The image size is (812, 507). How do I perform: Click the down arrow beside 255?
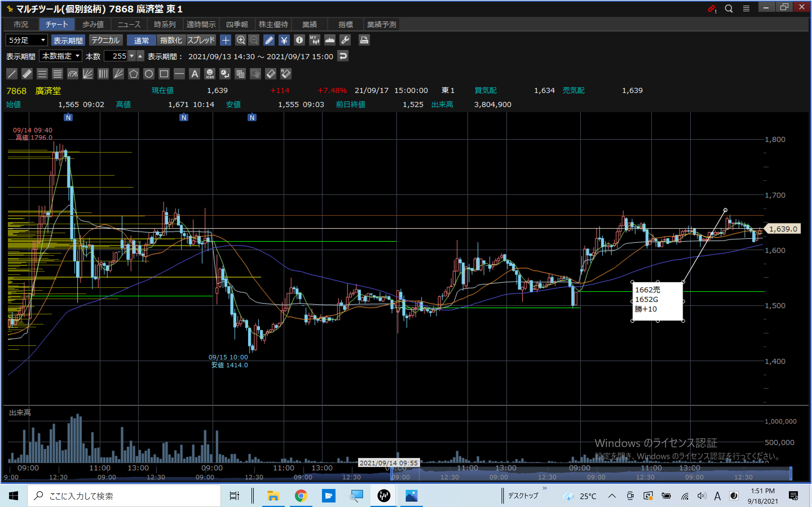point(132,56)
